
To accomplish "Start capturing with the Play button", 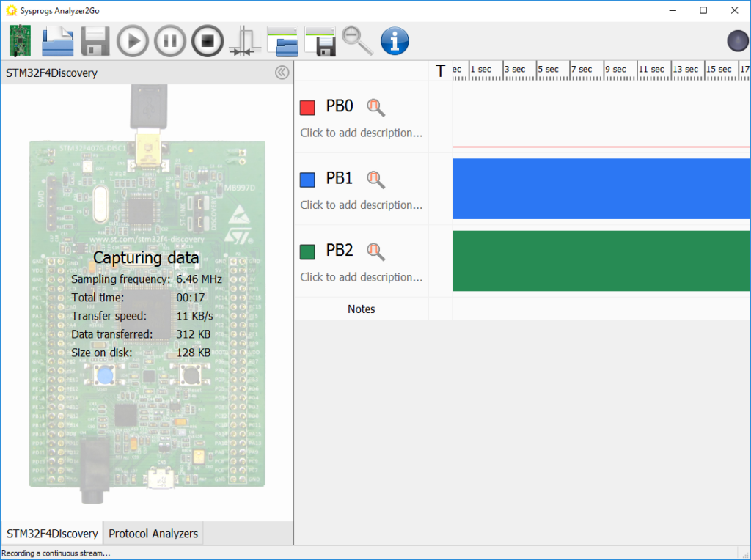I will click(133, 41).
